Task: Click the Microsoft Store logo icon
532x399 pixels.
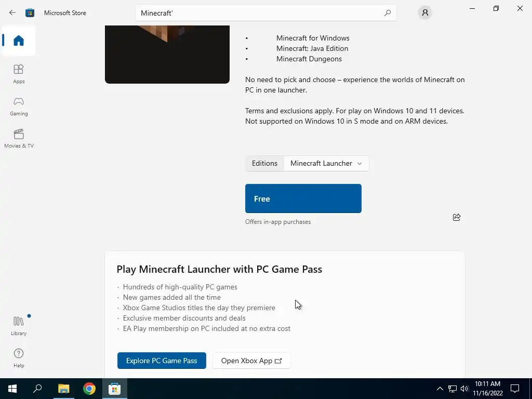Action: tap(30, 13)
